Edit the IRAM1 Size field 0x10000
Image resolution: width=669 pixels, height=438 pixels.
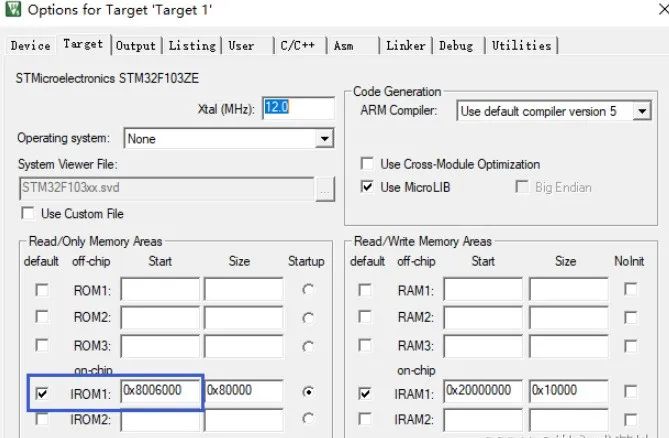(569, 391)
